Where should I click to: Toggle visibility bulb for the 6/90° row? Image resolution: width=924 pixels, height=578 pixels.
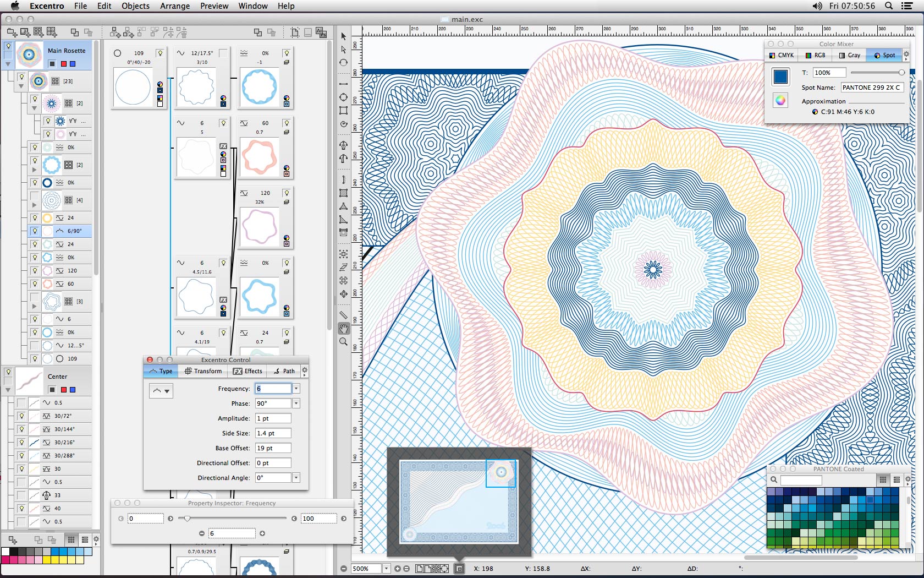(x=35, y=231)
